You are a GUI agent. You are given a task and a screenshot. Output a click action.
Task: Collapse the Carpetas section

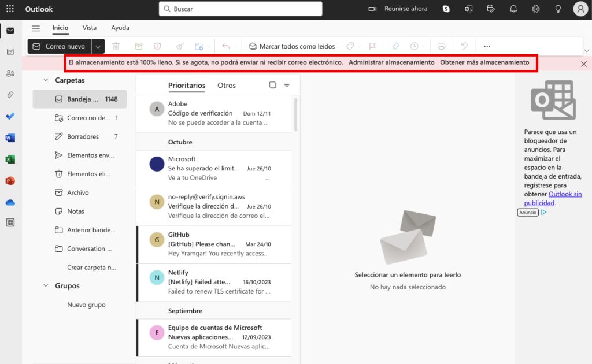(46, 80)
